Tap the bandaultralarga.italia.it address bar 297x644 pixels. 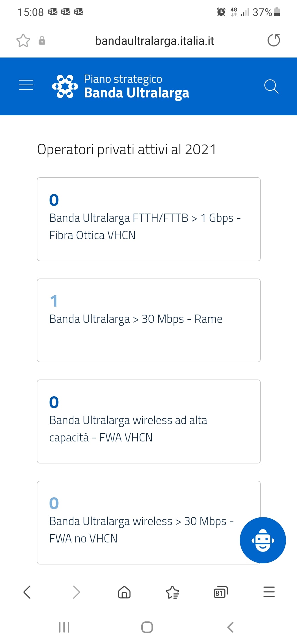click(x=154, y=41)
